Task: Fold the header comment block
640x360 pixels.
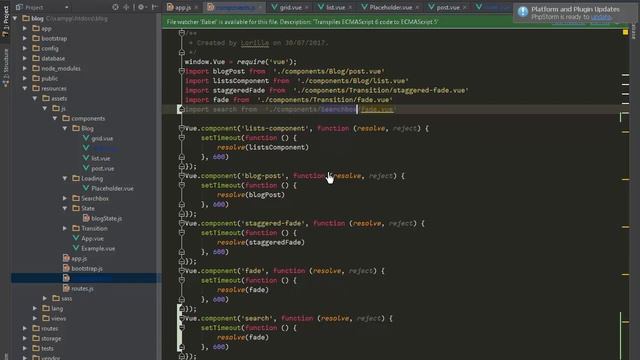Action: 182,33
